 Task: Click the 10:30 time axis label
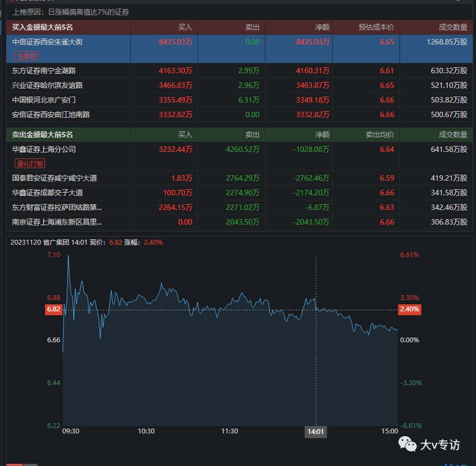click(x=146, y=431)
